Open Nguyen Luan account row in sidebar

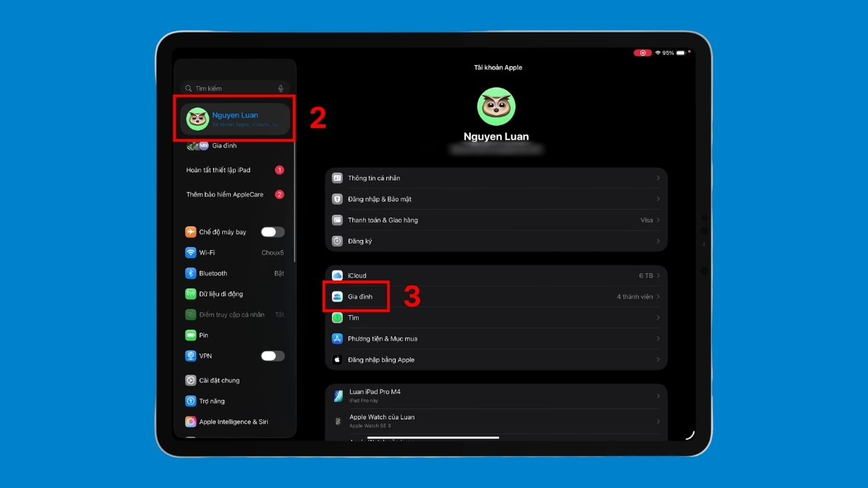235,119
